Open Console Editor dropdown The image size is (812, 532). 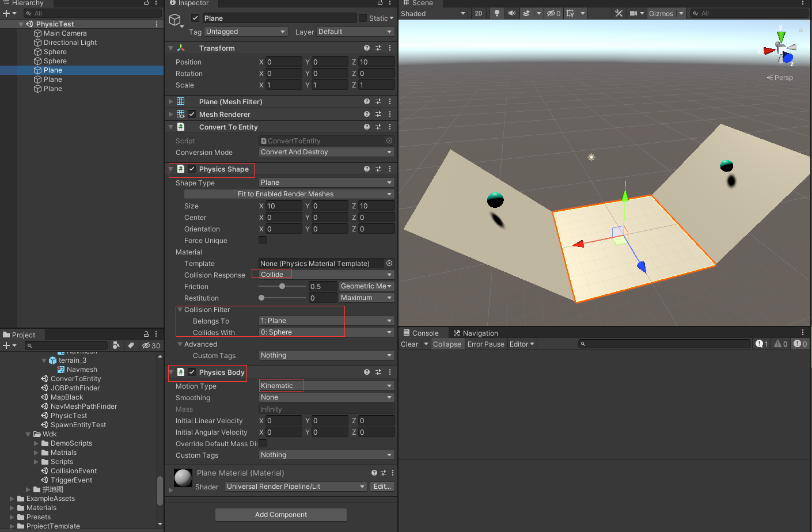pos(522,344)
